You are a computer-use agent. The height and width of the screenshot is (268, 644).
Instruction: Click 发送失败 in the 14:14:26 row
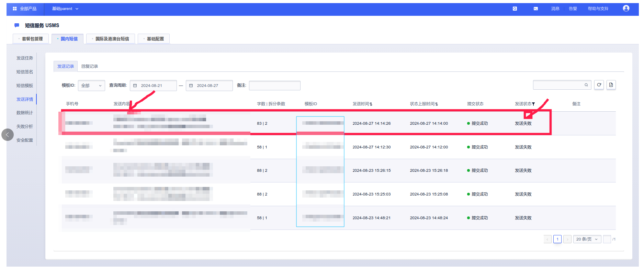pyautogui.click(x=523, y=123)
